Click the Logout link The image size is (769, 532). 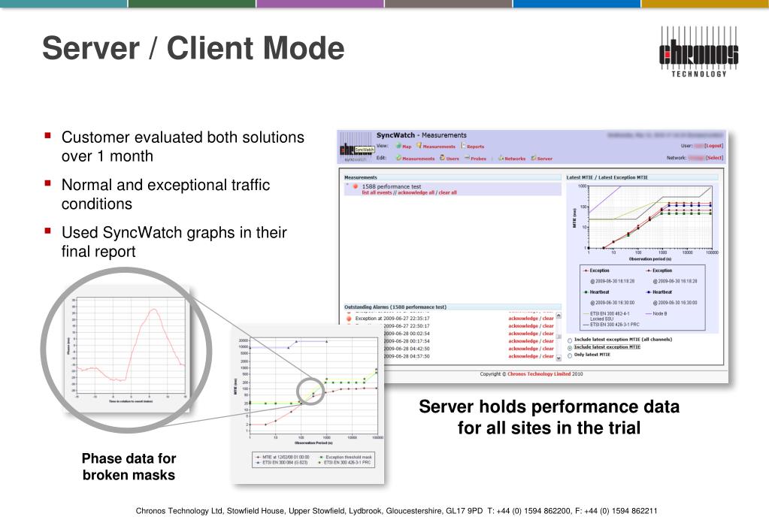(714, 146)
